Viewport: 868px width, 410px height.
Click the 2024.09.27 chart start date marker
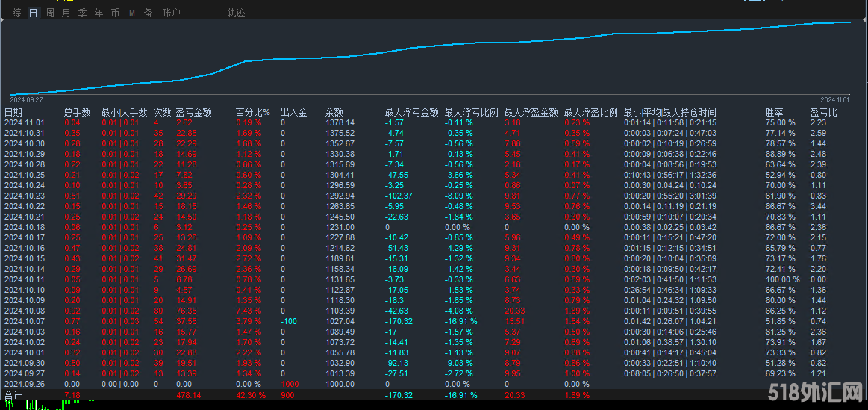[26, 99]
